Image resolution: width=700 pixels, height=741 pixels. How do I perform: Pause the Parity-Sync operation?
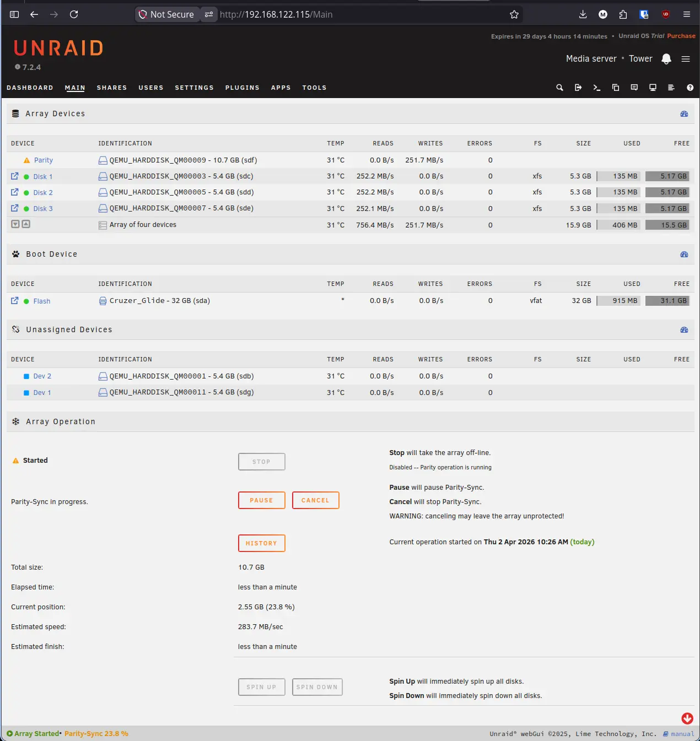pyautogui.click(x=261, y=500)
